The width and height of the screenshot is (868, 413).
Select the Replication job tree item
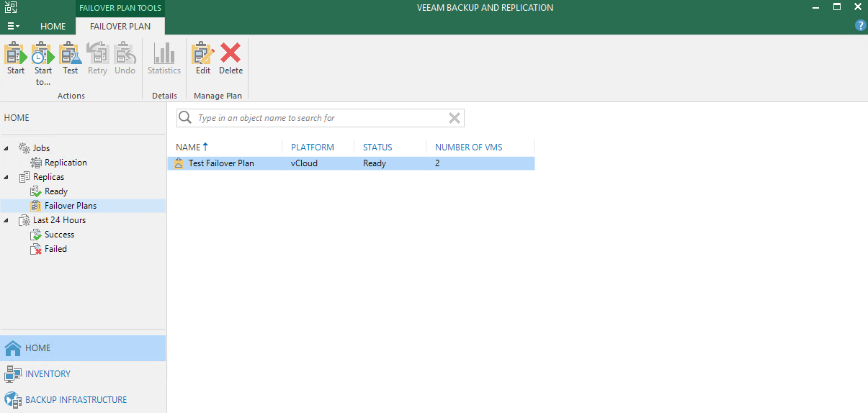click(66, 163)
